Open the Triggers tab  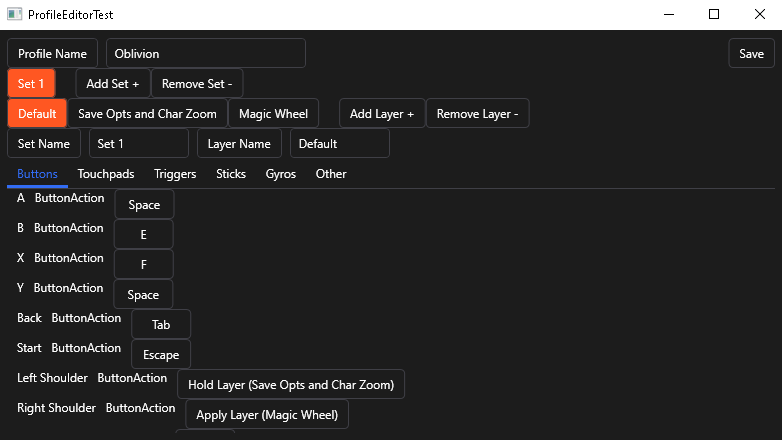tap(175, 174)
